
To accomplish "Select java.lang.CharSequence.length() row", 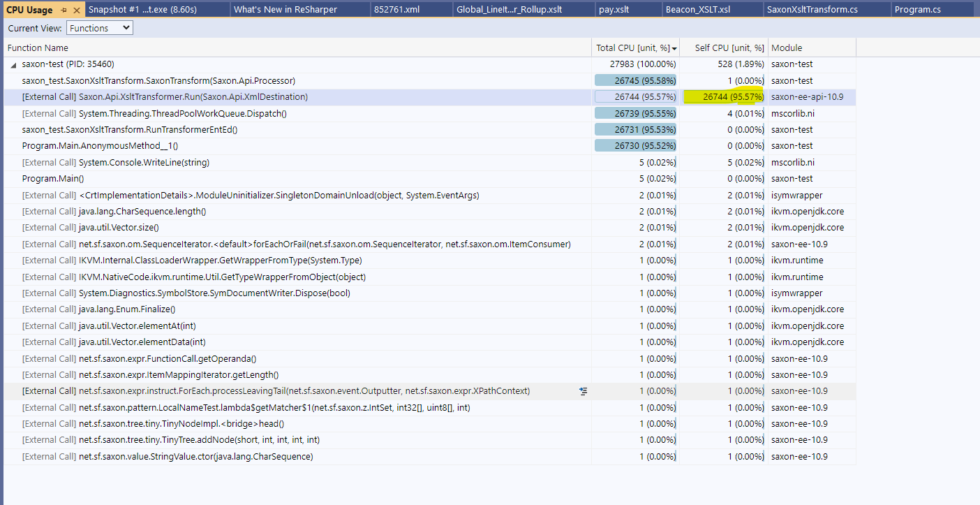I will (x=429, y=211).
